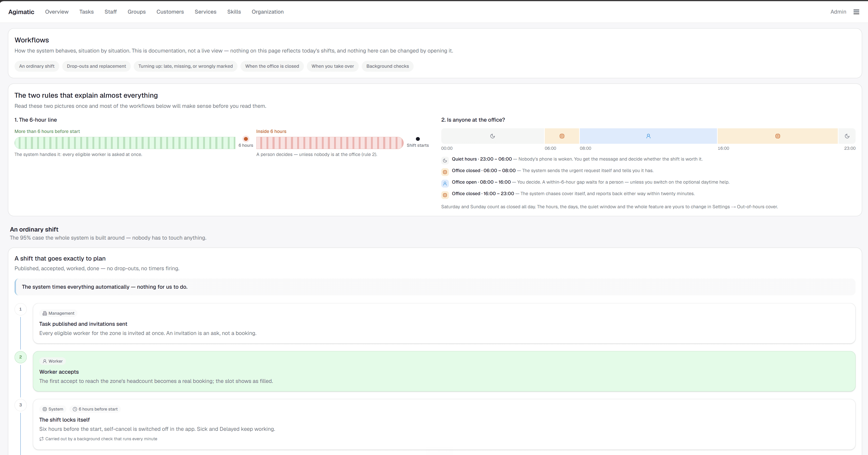
Task: Click the system chip icon above 06:00
Action: [x=562, y=136]
